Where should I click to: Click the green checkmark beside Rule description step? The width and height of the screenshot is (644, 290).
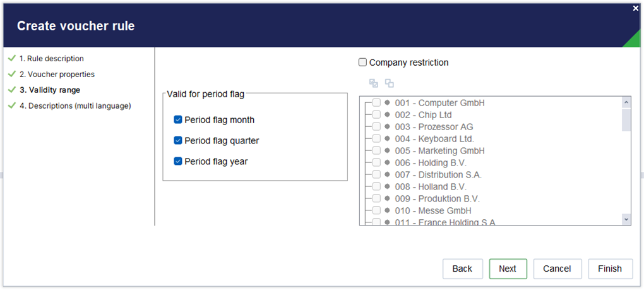coord(12,58)
